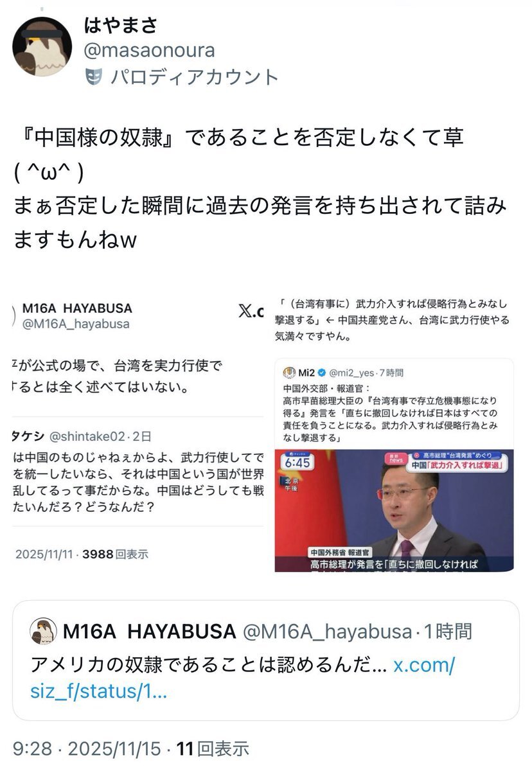Click the Chinese spokesperson news photo
Image resolution: width=532 pixels, height=771 pixels.
click(x=395, y=511)
